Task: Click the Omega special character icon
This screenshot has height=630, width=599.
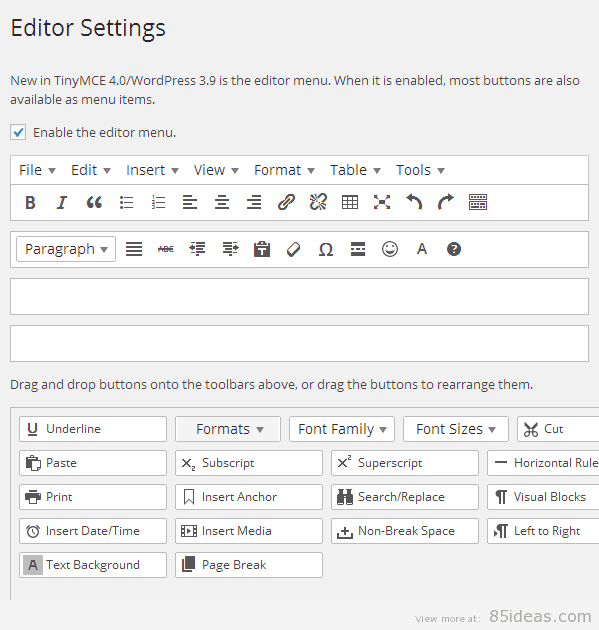Action: click(326, 250)
